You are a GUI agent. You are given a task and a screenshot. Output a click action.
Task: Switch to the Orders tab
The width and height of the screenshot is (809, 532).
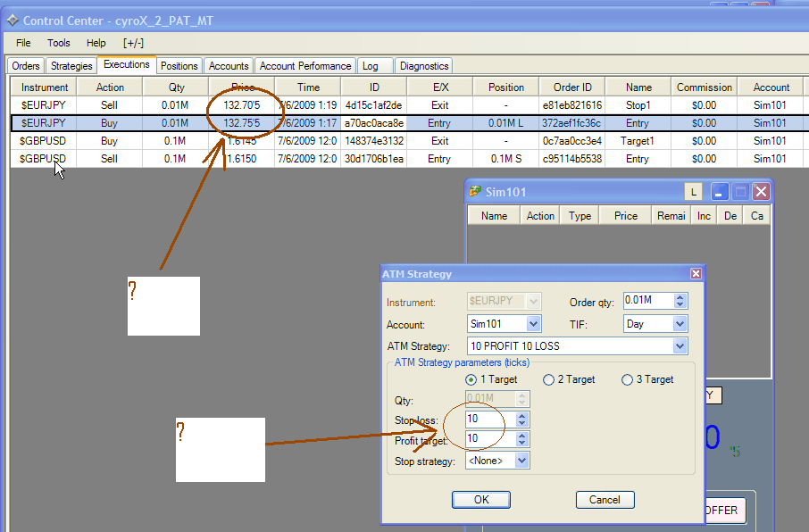[x=26, y=66]
